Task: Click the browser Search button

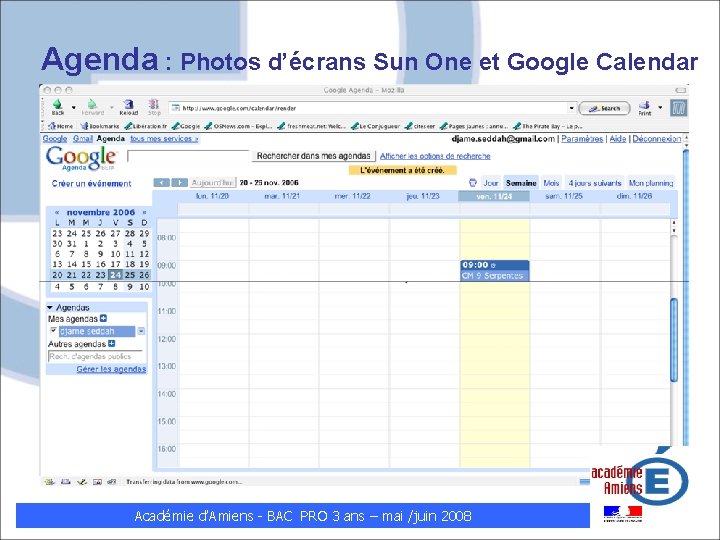Action: 604,108
